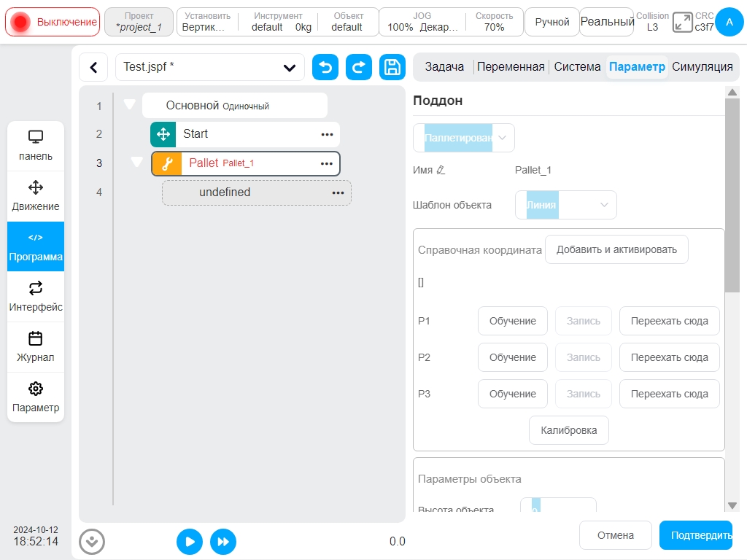Click the Отмена button
This screenshot has width=747, height=560.
(616, 535)
